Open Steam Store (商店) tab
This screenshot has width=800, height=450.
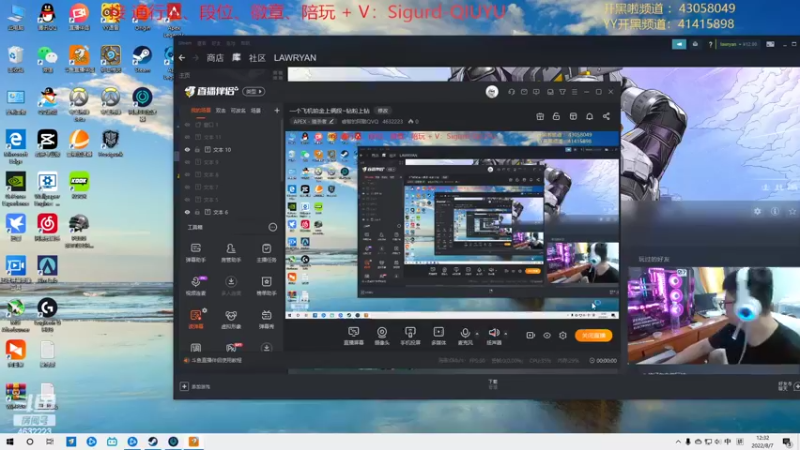(x=215, y=58)
